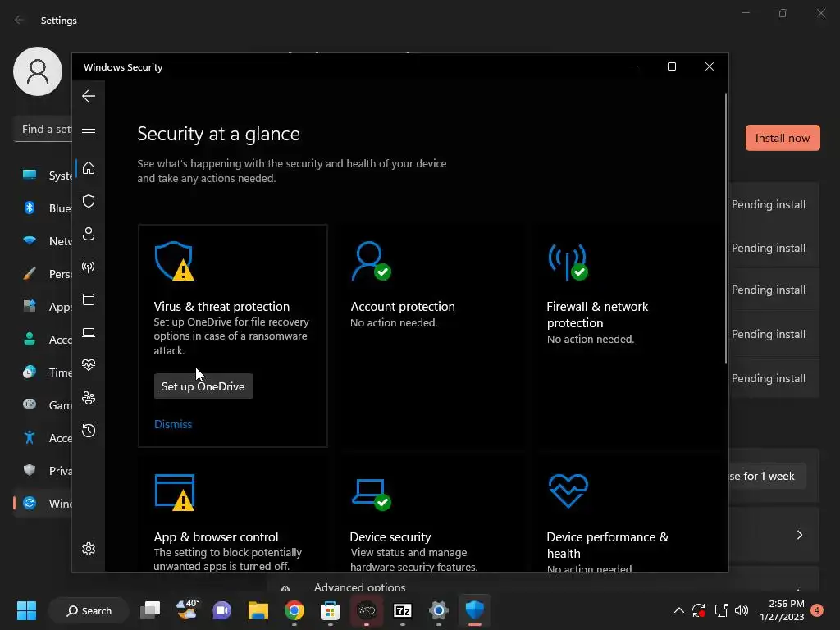Click App & browser control warning icon

[175, 492]
